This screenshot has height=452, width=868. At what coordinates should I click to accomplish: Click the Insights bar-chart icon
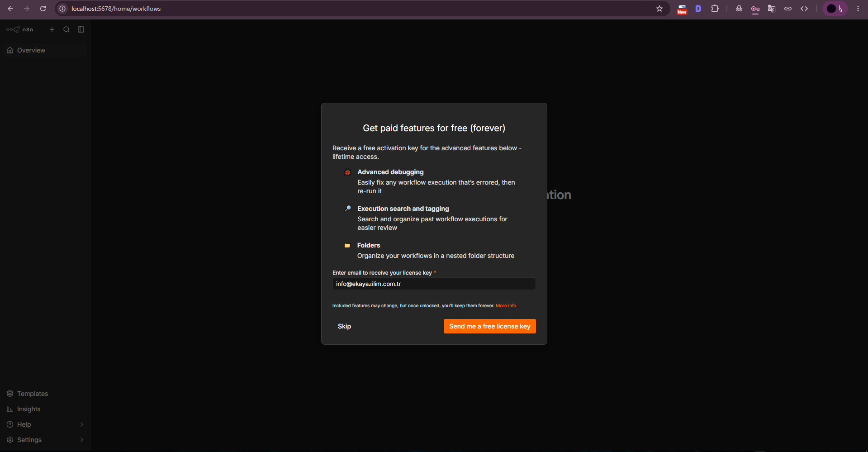coord(10,409)
